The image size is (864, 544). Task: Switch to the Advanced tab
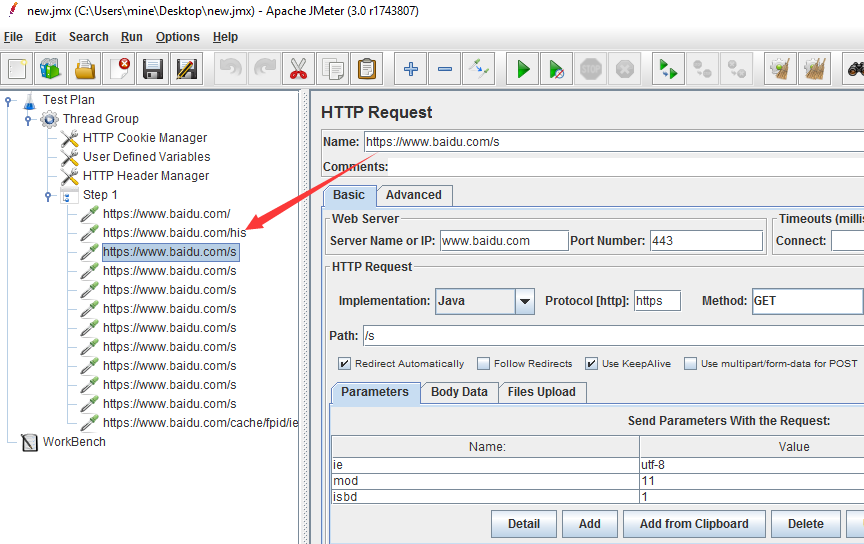414,195
